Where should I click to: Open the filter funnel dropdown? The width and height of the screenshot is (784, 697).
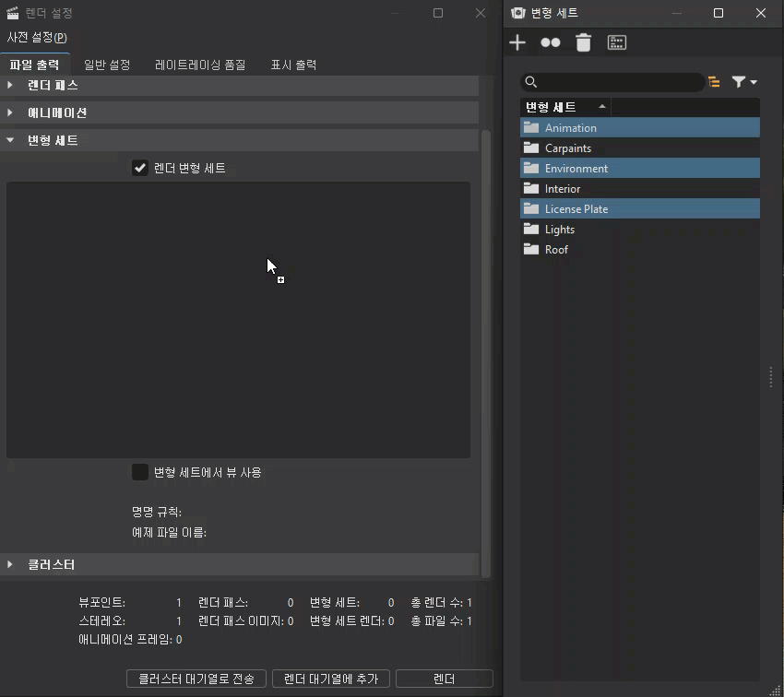(744, 82)
